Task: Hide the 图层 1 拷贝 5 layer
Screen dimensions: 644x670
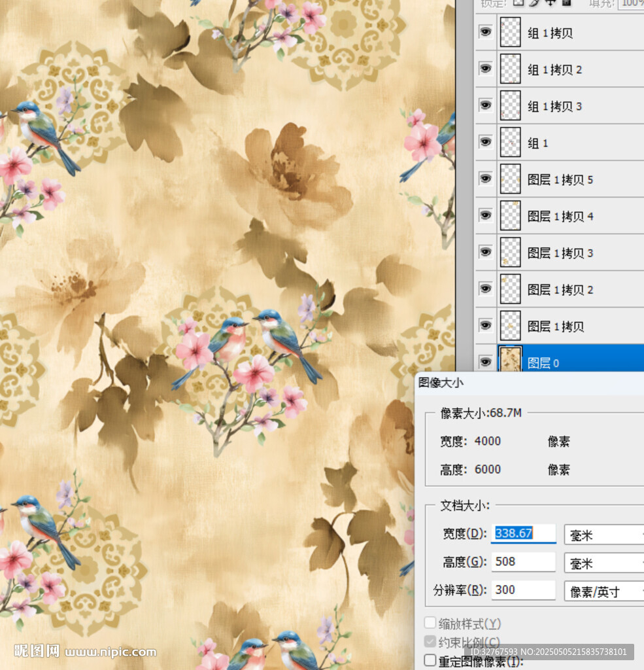Action: coord(485,178)
